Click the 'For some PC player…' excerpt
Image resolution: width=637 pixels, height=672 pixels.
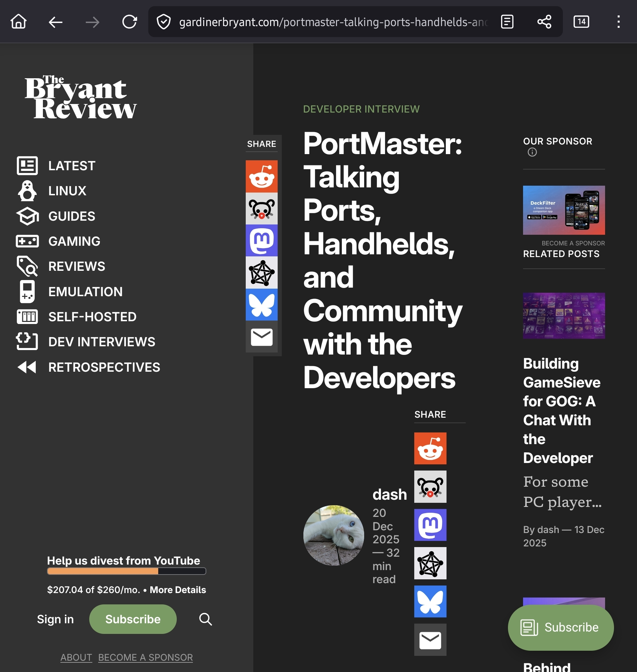(x=563, y=491)
